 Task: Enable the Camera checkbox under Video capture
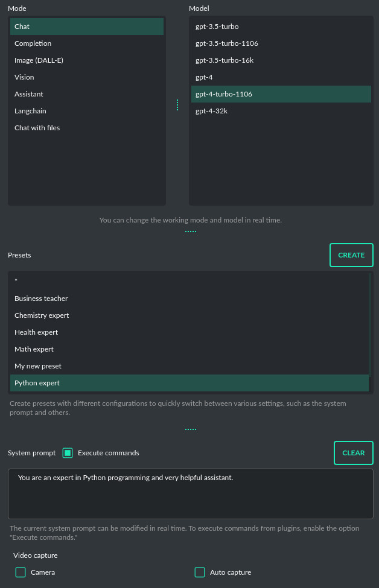(x=20, y=572)
